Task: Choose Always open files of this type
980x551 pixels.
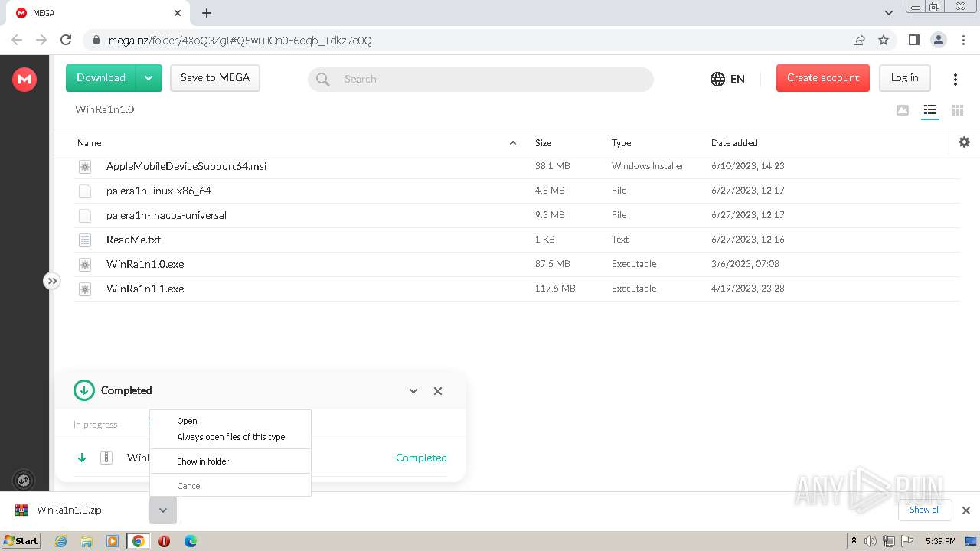Action: 230,437
